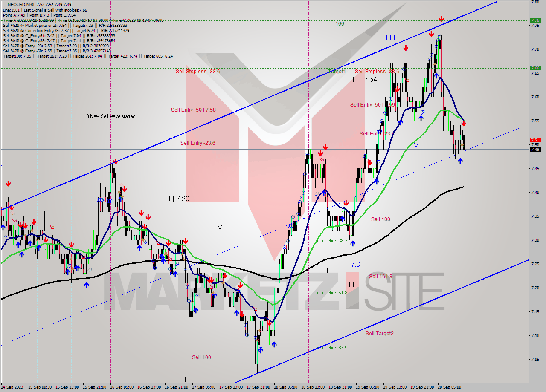Click the green 7.66 price tag
546x392 pixels.
535,68
